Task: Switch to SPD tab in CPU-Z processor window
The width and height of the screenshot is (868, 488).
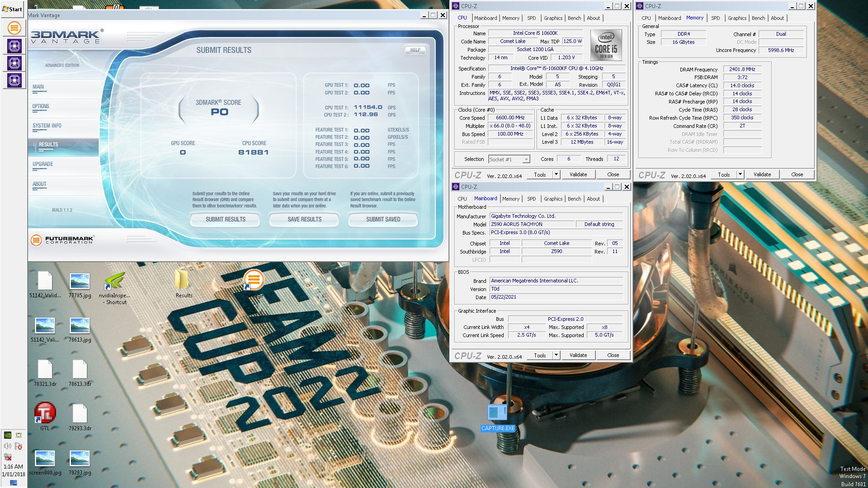Action: [532, 18]
